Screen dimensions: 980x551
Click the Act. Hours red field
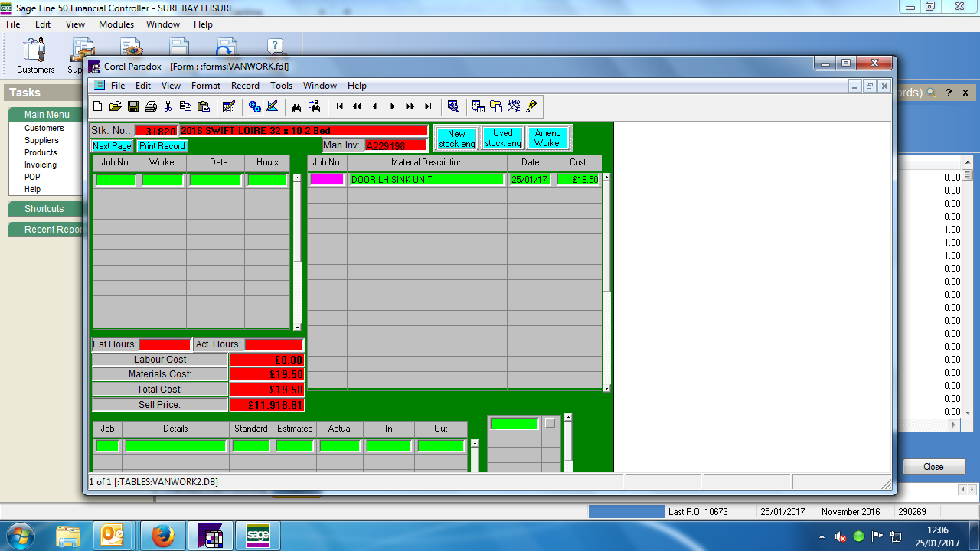coord(274,344)
